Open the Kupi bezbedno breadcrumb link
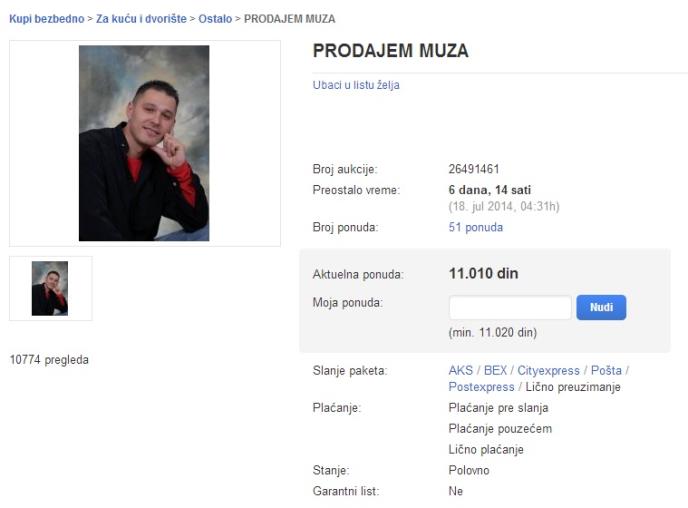688x508 pixels. click(47, 19)
